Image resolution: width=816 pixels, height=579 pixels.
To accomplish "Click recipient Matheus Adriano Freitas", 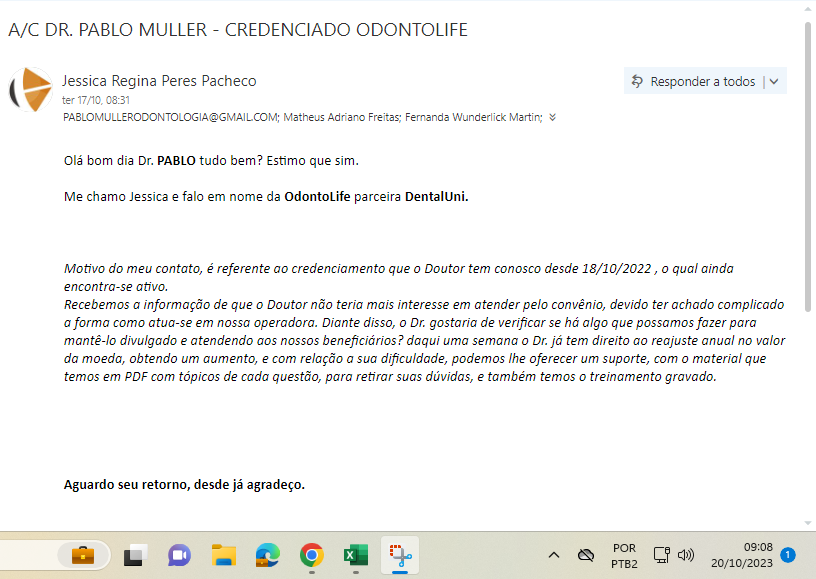I will [342, 118].
